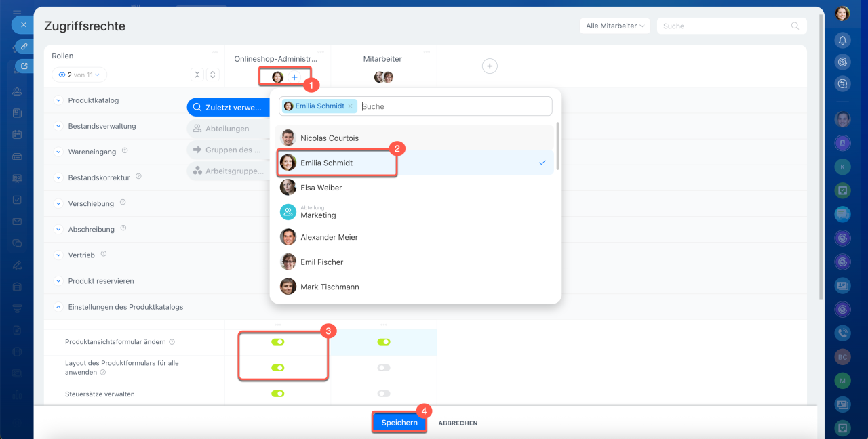Add a member to the Onlineshop-Administrator role with the plus icon
The width and height of the screenshot is (868, 439).
[x=294, y=77]
